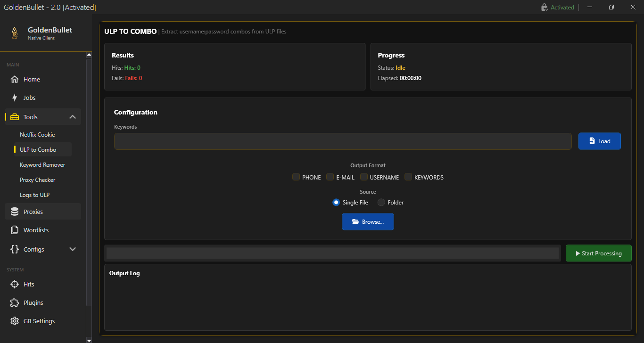Click the Wordlists documents icon

[15, 230]
